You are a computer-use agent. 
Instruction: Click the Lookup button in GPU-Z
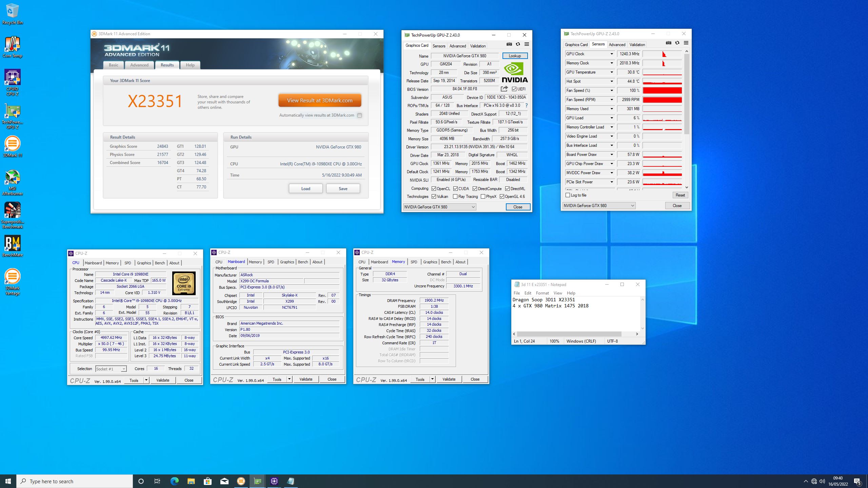tap(515, 56)
